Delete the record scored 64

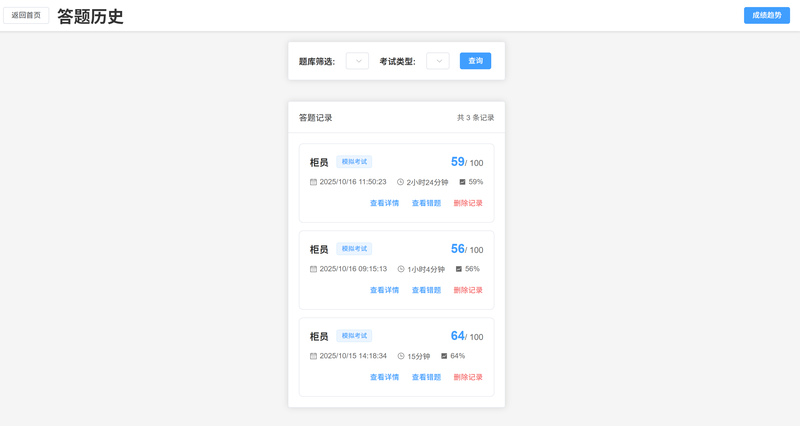point(468,377)
